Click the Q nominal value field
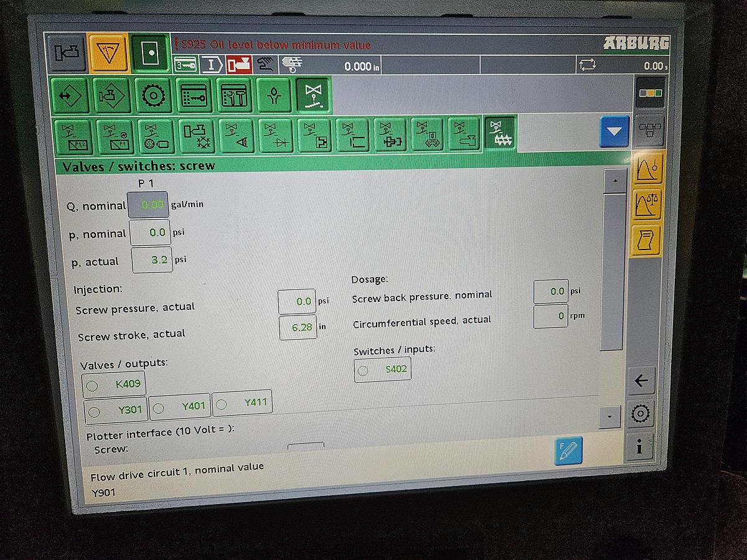This screenshot has height=560, width=747. [x=149, y=205]
